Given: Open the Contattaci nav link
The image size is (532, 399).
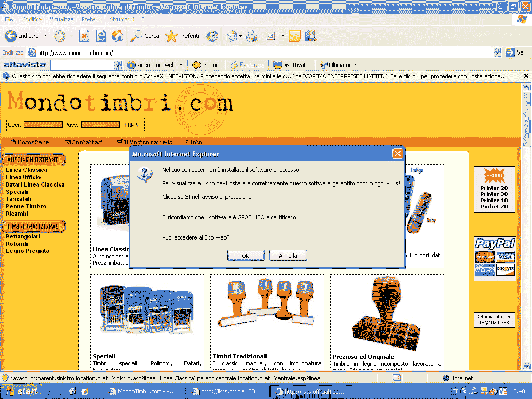Looking at the screenshot, I should [x=84, y=142].
